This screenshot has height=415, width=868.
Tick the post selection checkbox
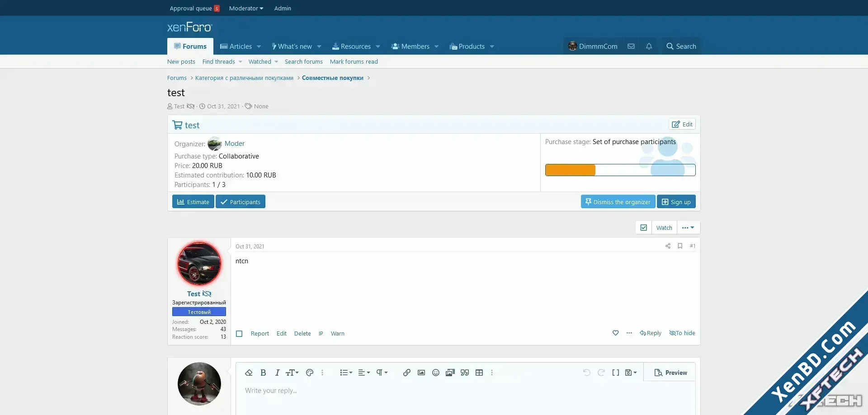click(240, 334)
